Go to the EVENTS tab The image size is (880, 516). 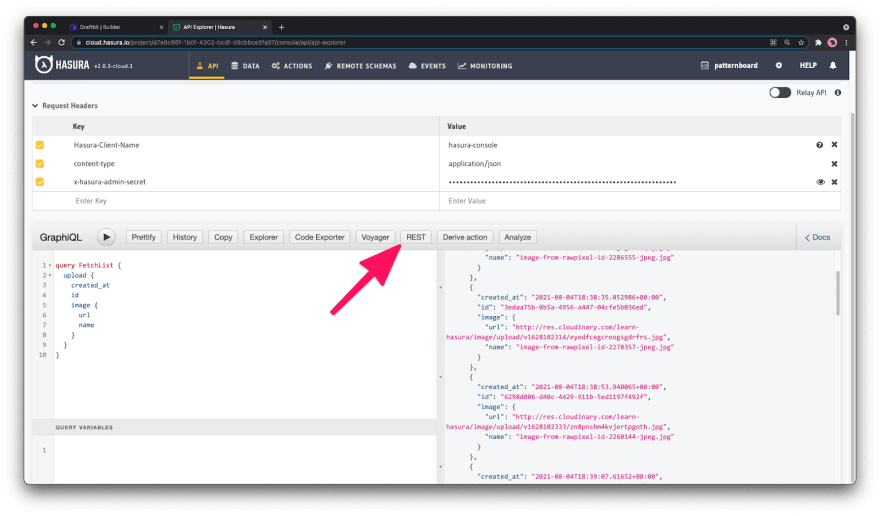(x=427, y=66)
